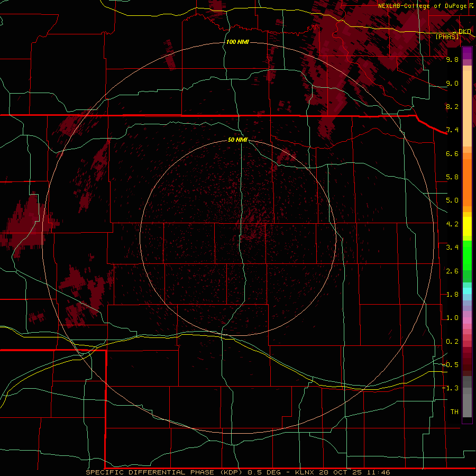This screenshot has width=476, height=476.
Task: Click the [PHAS] label above the scale
Action: (447, 36)
